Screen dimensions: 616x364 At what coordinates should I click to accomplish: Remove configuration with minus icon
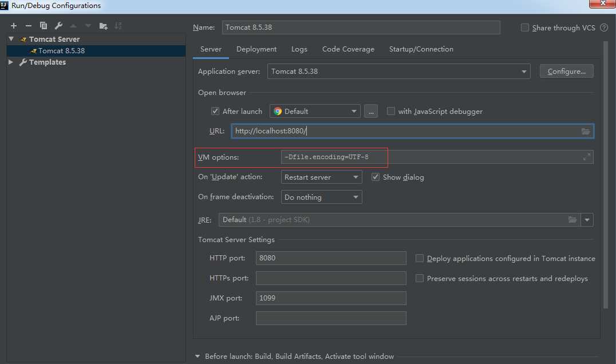[x=28, y=26]
